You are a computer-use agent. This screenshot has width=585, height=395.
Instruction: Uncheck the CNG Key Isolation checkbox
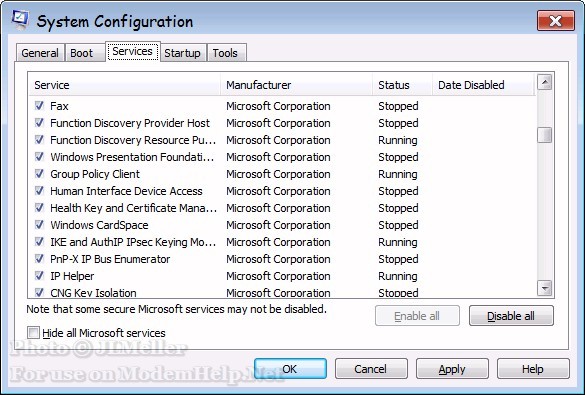point(39,292)
